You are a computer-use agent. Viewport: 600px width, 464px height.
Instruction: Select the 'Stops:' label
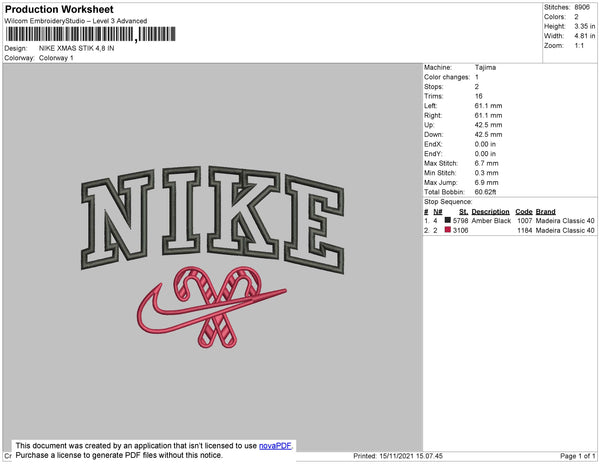(x=433, y=86)
